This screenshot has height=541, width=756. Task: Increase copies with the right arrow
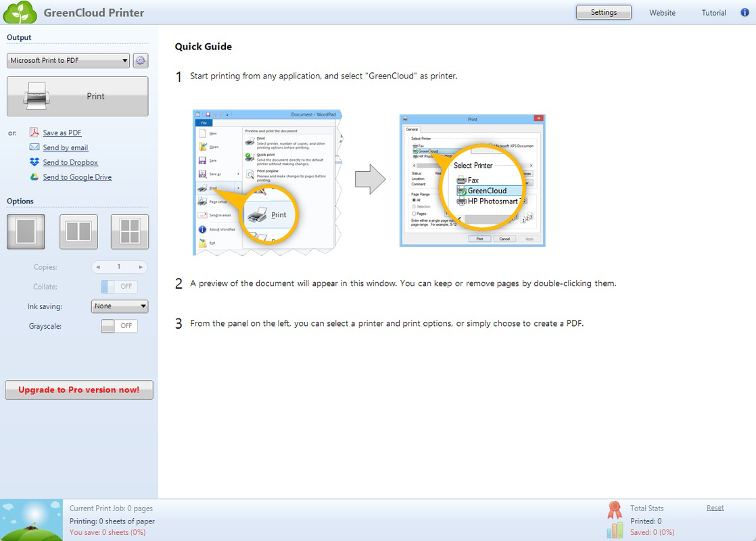[x=140, y=266]
